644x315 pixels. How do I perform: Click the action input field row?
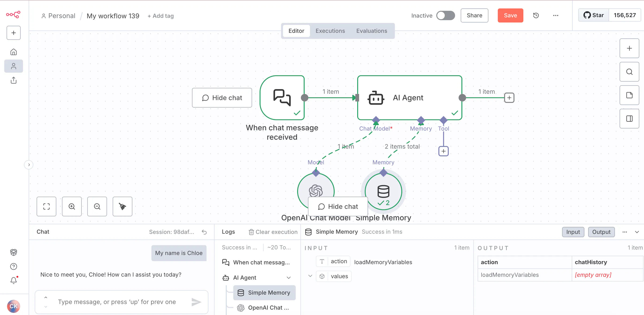pos(364,262)
